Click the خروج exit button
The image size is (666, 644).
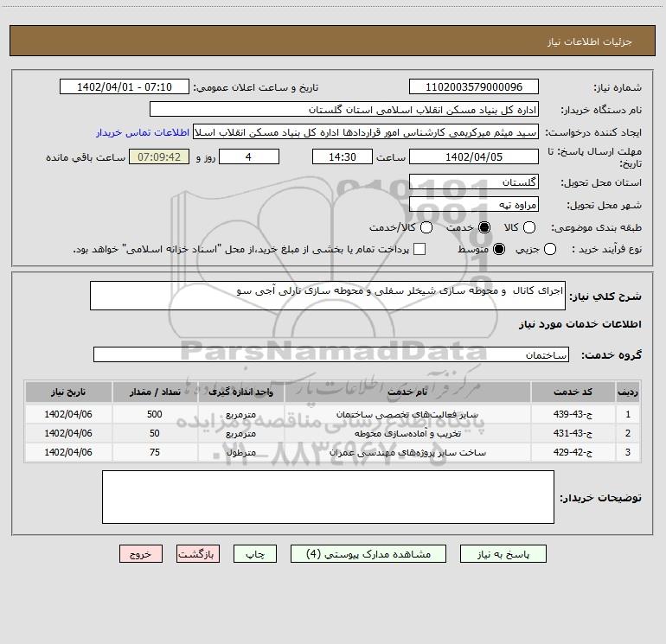[141, 554]
